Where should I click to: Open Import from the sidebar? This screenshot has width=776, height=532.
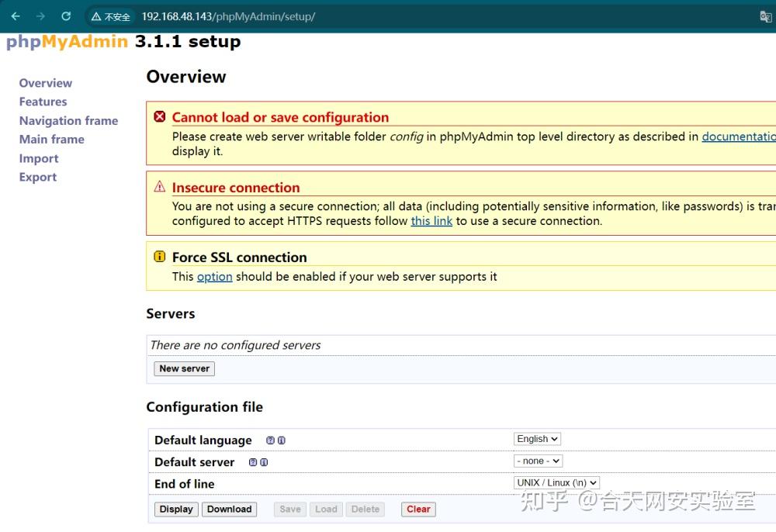[39, 158]
